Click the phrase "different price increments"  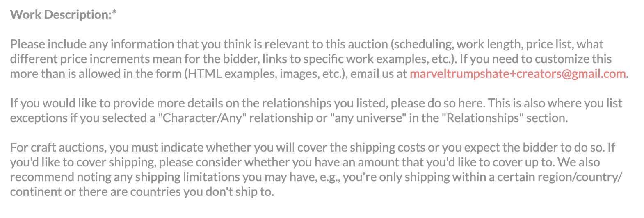pyautogui.click(x=80, y=59)
